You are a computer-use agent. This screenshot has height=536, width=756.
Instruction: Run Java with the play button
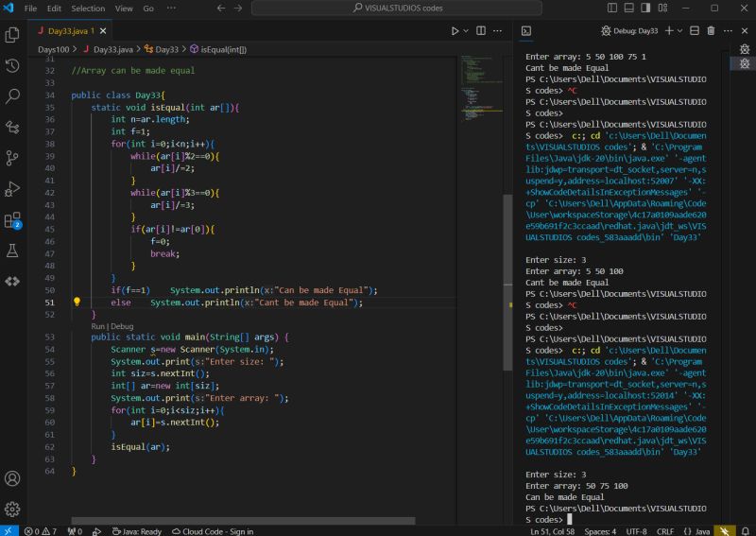click(455, 31)
